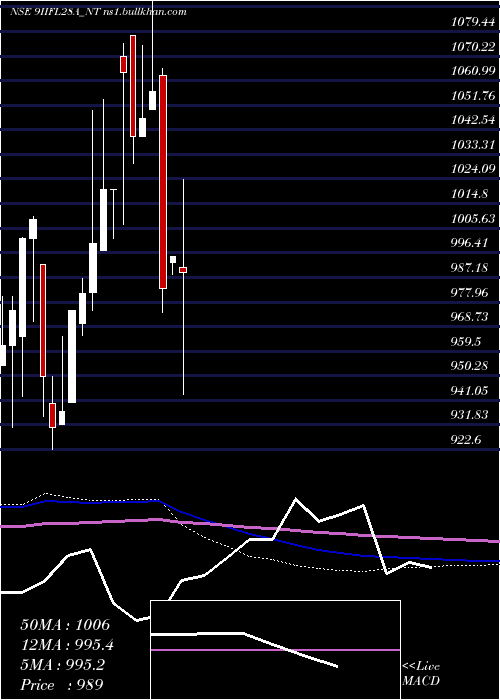Click price label 996.41

[x=469, y=243]
